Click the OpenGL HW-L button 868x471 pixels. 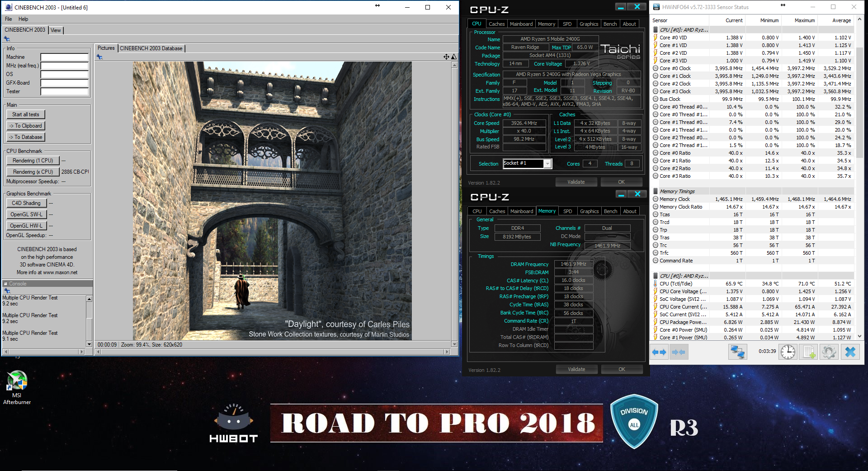[26, 226]
